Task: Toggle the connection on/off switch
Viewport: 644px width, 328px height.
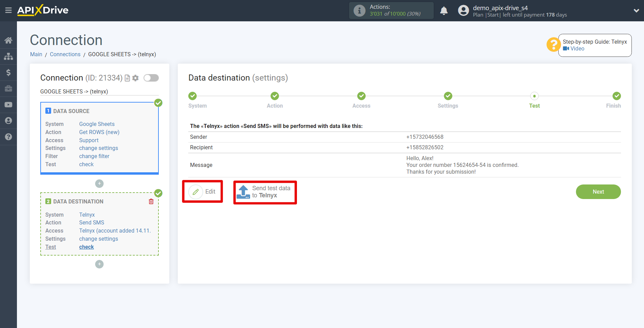Action: point(151,78)
